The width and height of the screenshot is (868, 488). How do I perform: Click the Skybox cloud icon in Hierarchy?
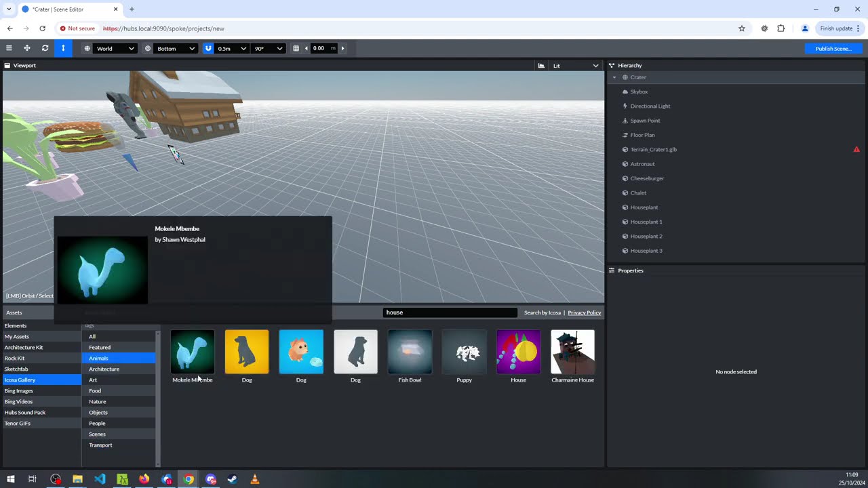point(625,91)
